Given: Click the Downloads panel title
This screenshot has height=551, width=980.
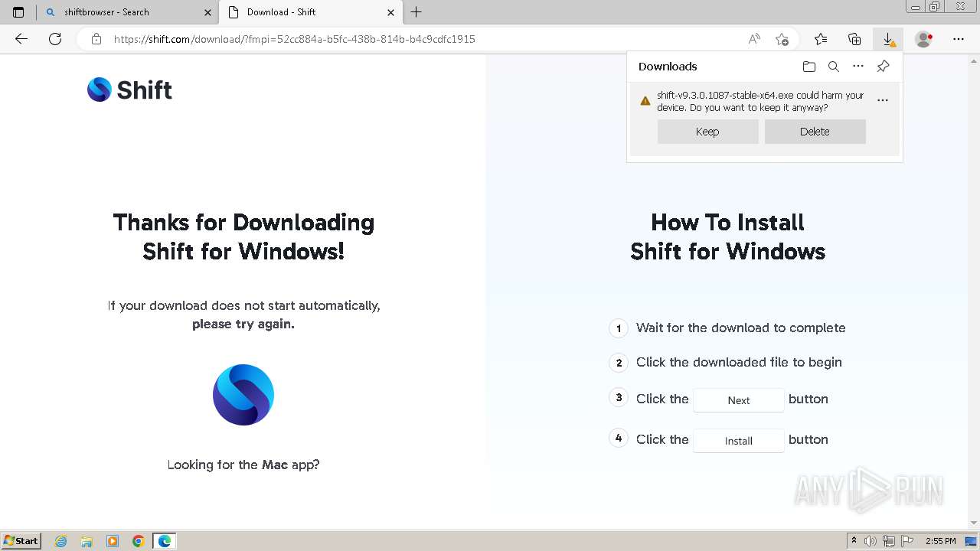Looking at the screenshot, I should (668, 67).
